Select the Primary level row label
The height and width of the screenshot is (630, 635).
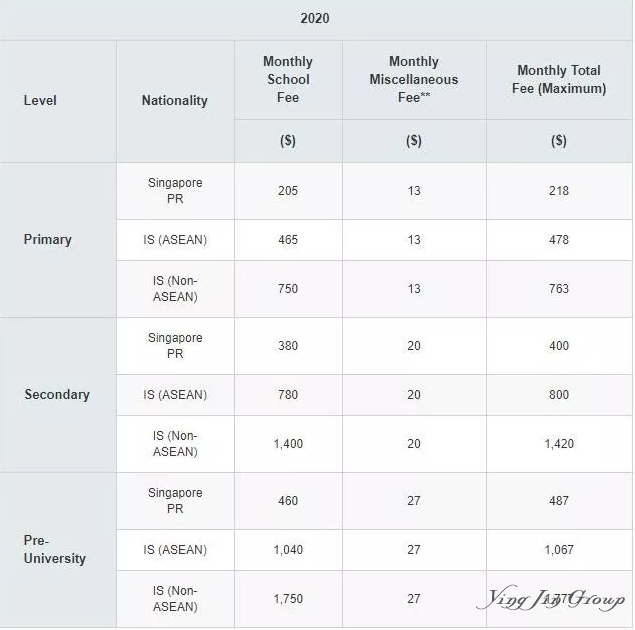(47, 240)
